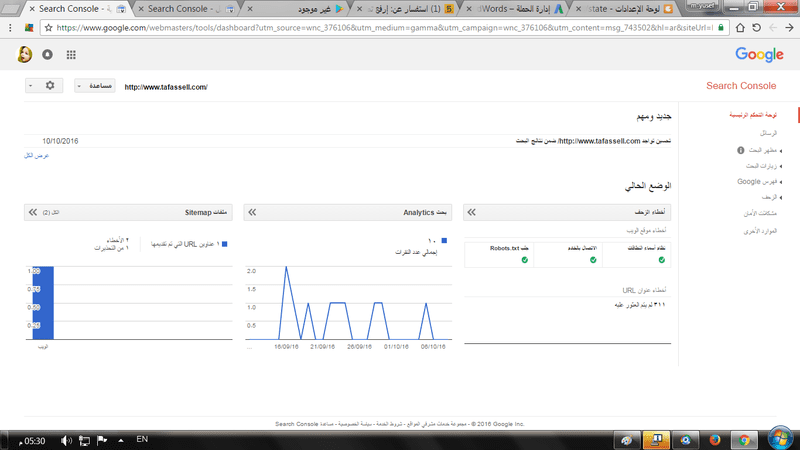The image size is (800, 450).
Task: Open Google Chrome from the taskbar
Action: tap(744, 440)
